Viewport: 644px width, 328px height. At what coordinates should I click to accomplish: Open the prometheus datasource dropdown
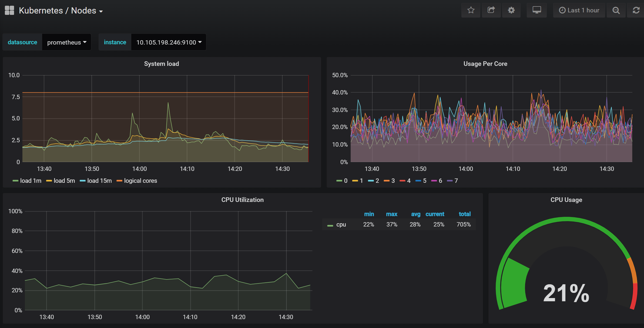tap(67, 42)
